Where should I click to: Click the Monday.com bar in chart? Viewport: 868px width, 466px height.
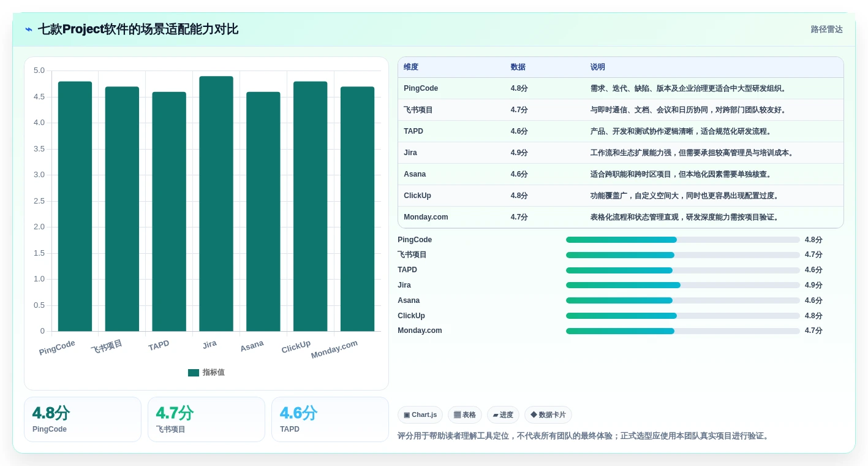coord(358,209)
